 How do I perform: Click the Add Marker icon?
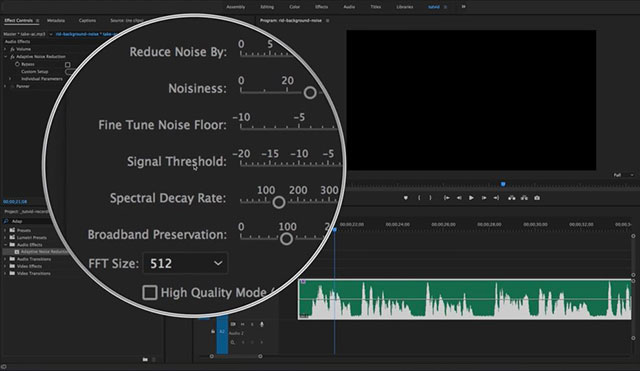click(405, 198)
